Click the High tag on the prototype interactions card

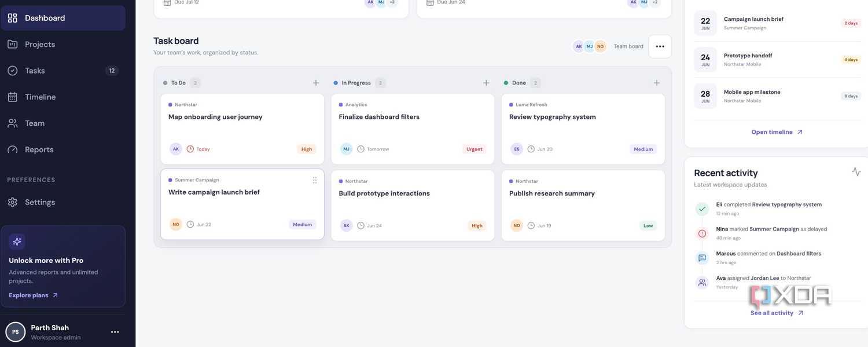477,225
